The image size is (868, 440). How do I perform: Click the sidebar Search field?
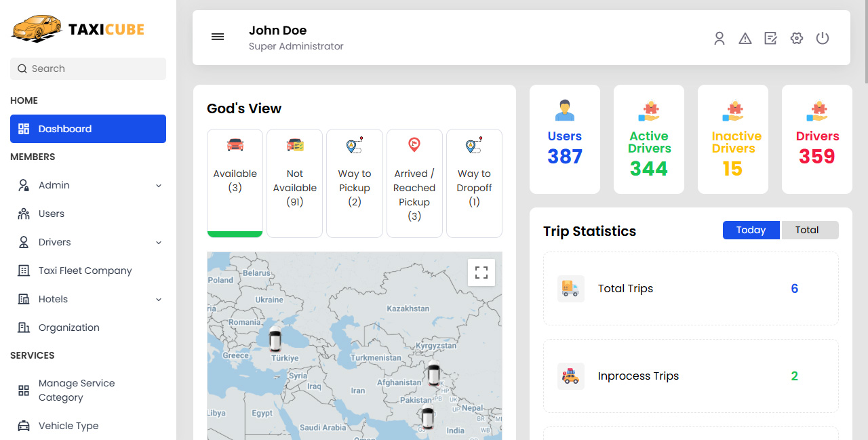tap(88, 68)
